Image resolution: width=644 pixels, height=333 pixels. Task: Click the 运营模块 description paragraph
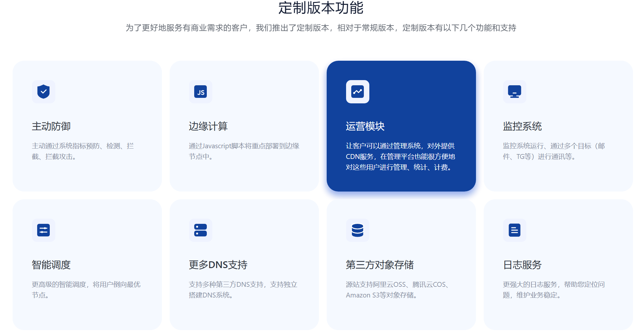400,157
